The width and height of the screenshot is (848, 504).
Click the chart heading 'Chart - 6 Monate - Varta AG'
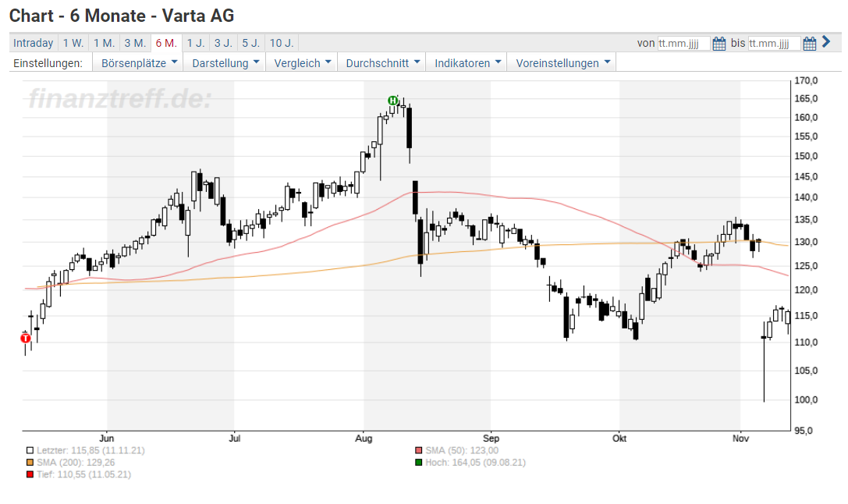click(x=122, y=16)
